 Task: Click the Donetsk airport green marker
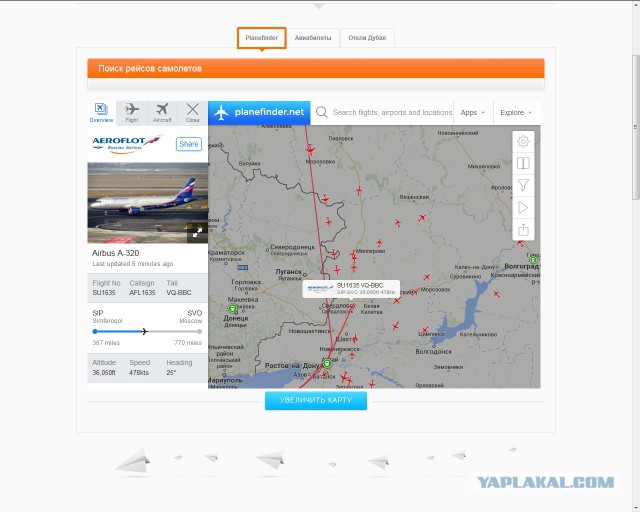tap(233, 308)
